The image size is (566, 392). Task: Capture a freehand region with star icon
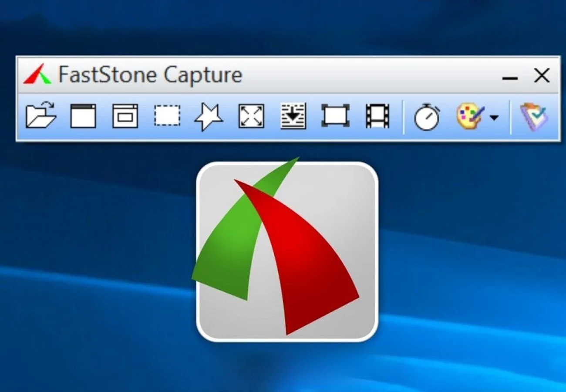209,117
